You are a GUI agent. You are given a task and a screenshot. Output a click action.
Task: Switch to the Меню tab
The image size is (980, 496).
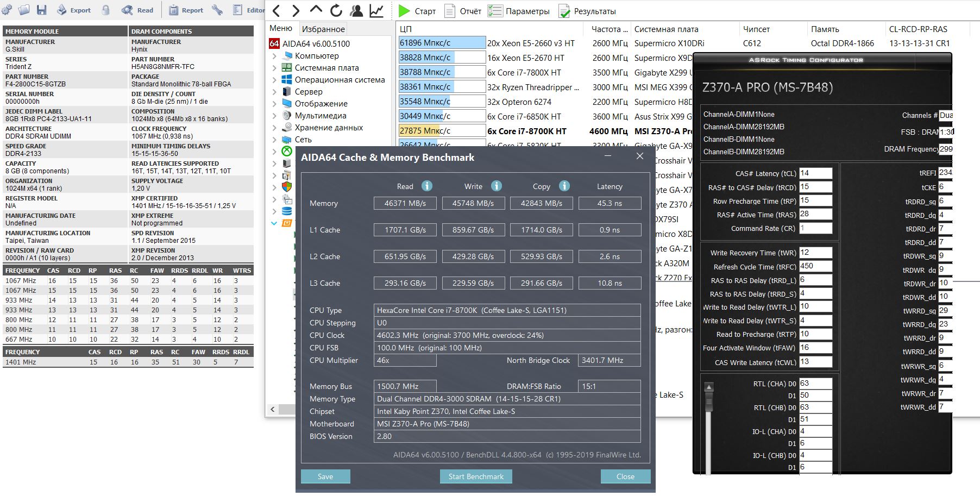point(281,28)
